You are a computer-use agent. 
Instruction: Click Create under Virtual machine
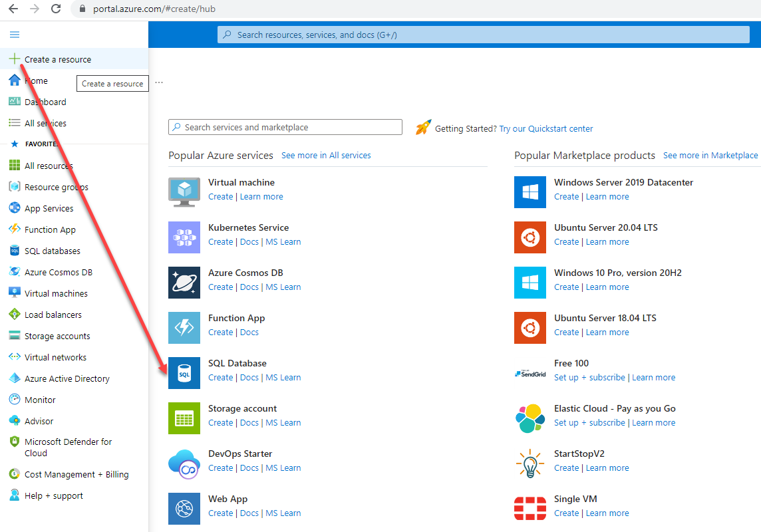220,196
